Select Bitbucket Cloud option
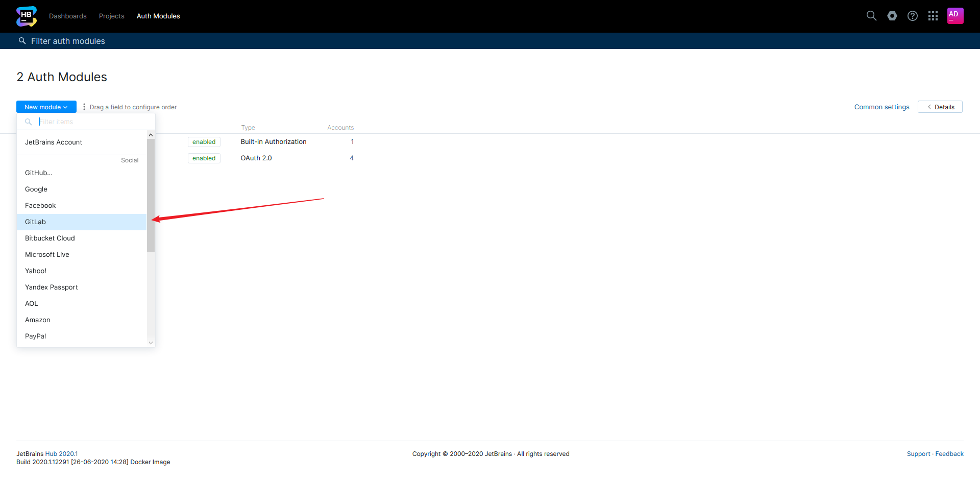Screen dimensions: 980x482 [x=82, y=238]
